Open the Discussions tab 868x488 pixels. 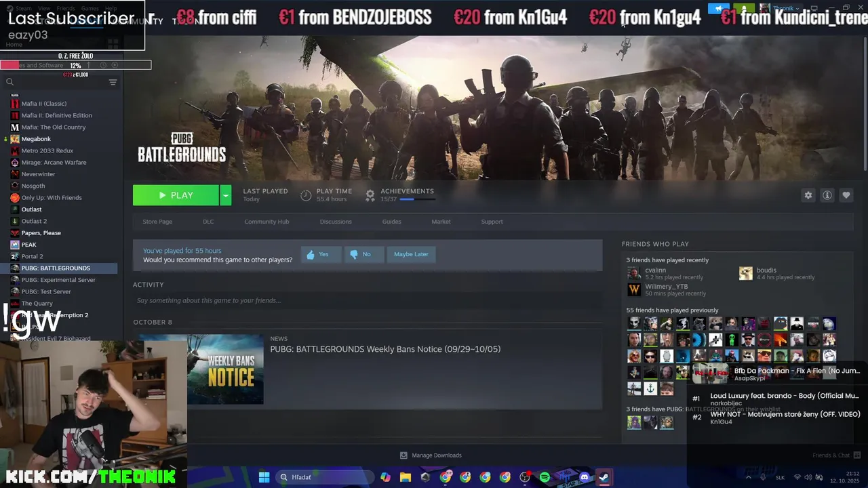(336, 222)
